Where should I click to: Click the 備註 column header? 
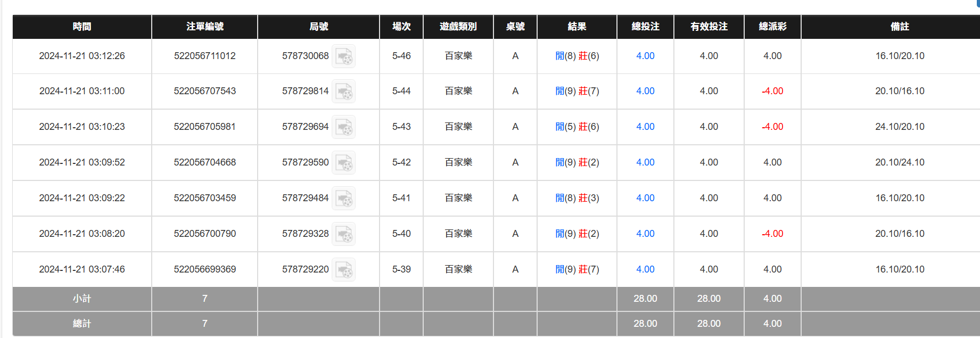(900, 27)
